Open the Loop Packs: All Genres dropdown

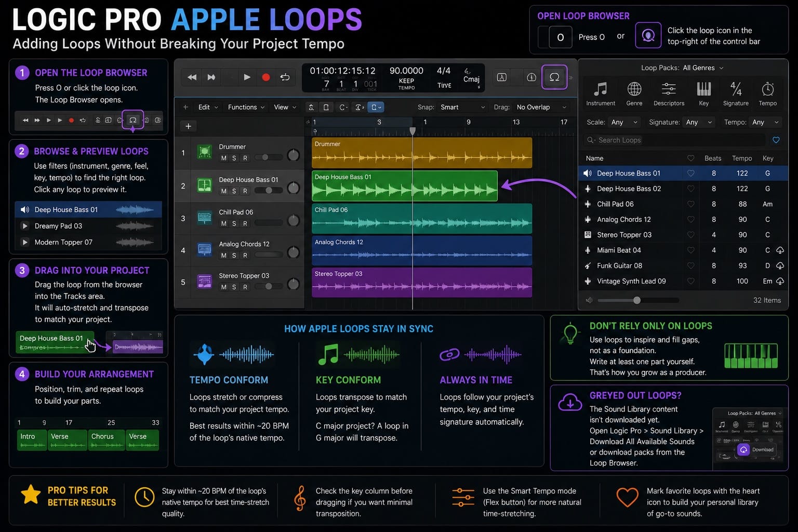pyautogui.click(x=682, y=68)
